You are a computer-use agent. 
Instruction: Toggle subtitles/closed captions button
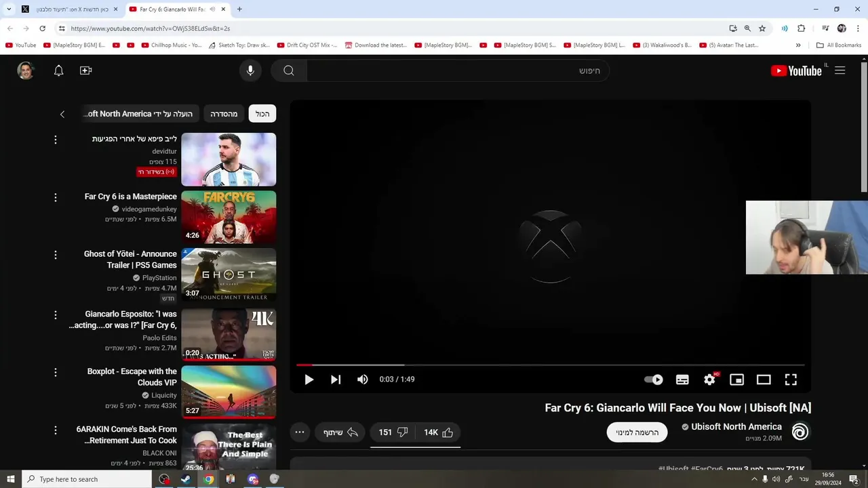(x=682, y=380)
